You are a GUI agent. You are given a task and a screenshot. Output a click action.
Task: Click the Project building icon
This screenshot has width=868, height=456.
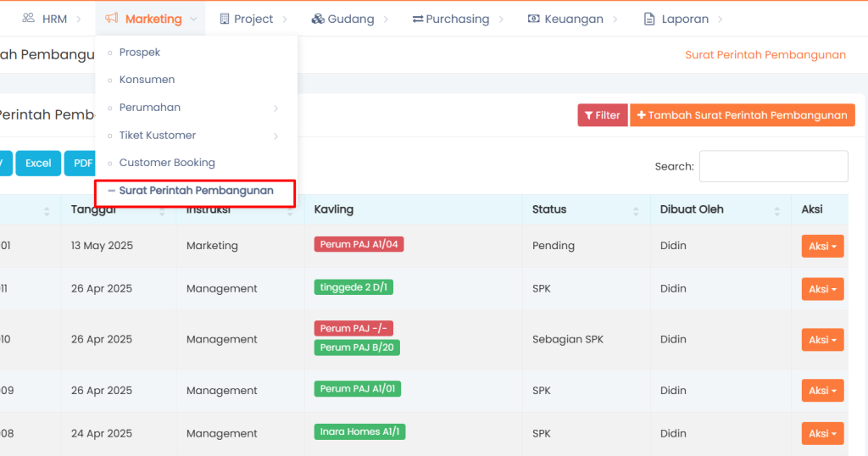(225, 19)
